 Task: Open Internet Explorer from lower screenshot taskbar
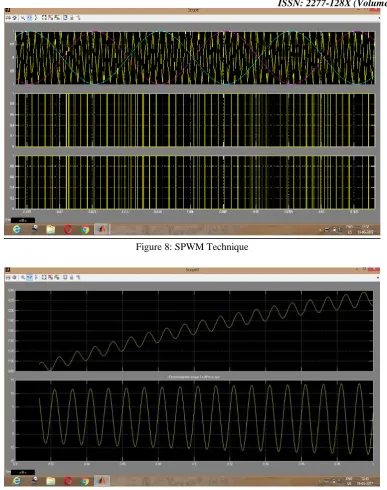(x=16, y=481)
